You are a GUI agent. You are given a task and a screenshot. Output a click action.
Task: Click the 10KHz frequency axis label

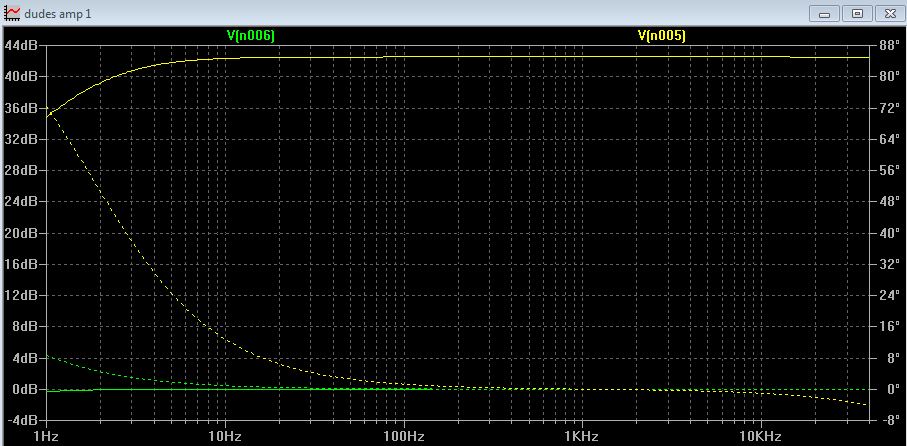759,436
